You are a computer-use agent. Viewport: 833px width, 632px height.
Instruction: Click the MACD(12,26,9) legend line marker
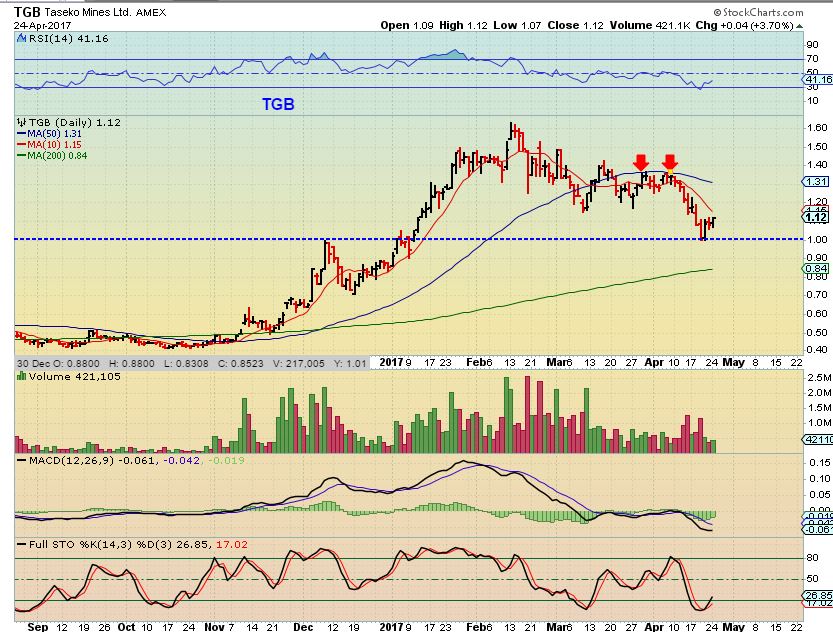22,460
